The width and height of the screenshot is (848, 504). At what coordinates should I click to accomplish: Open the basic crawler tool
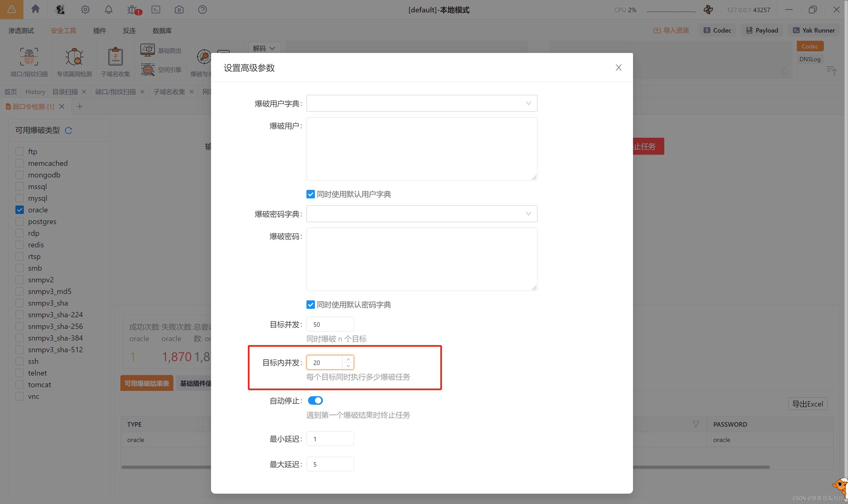click(x=161, y=50)
